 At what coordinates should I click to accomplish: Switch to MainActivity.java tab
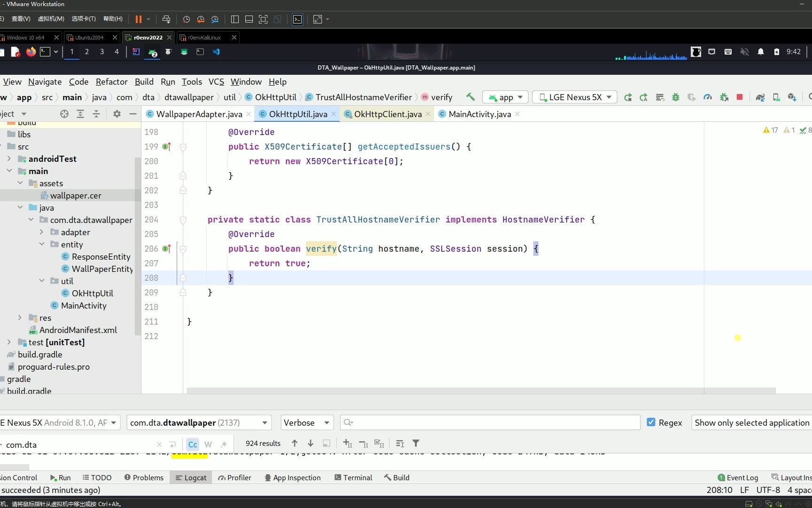479,114
